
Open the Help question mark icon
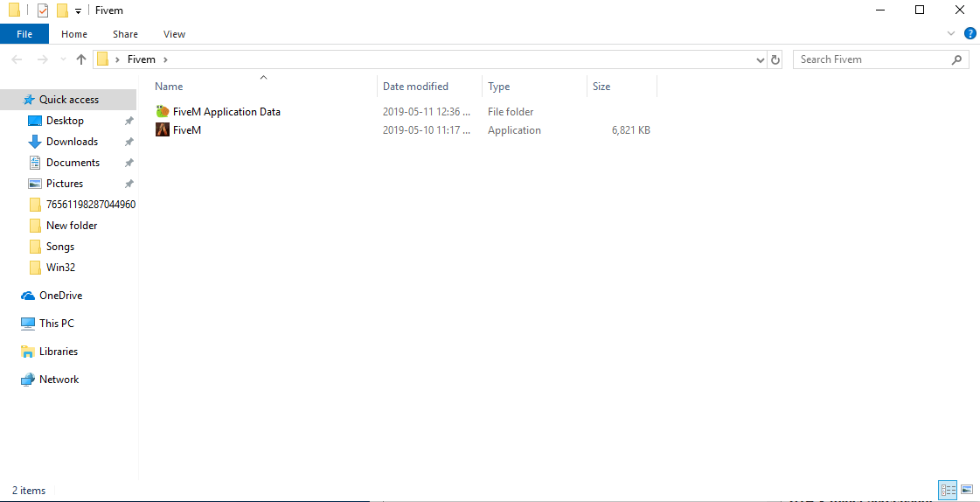point(970,34)
